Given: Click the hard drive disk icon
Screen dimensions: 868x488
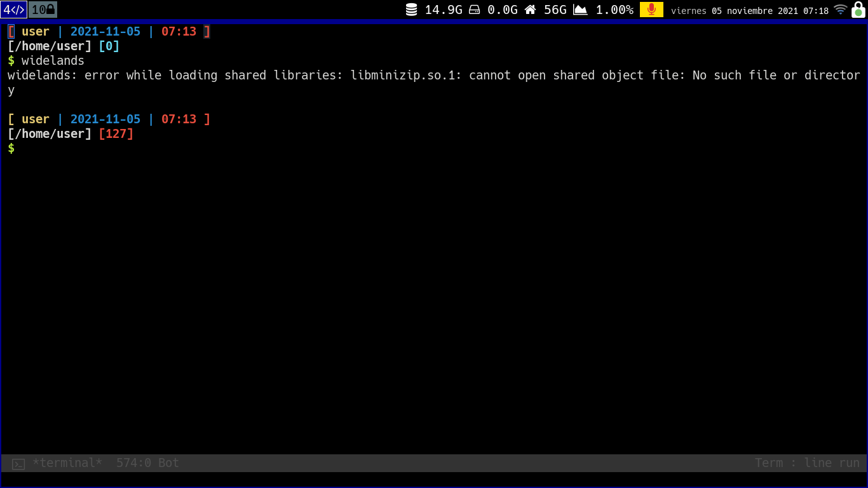Looking at the screenshot, I should point(474,10).
